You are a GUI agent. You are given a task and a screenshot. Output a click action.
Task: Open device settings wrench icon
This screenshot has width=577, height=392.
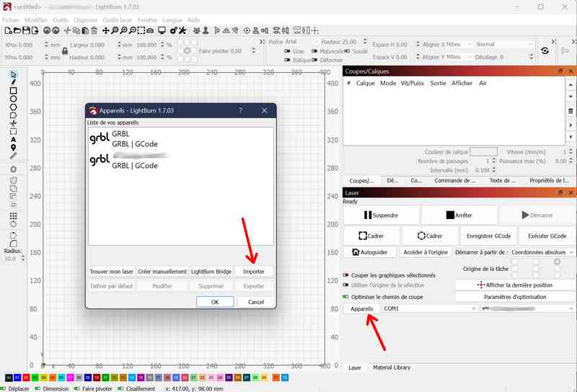(x=182, y=30)
